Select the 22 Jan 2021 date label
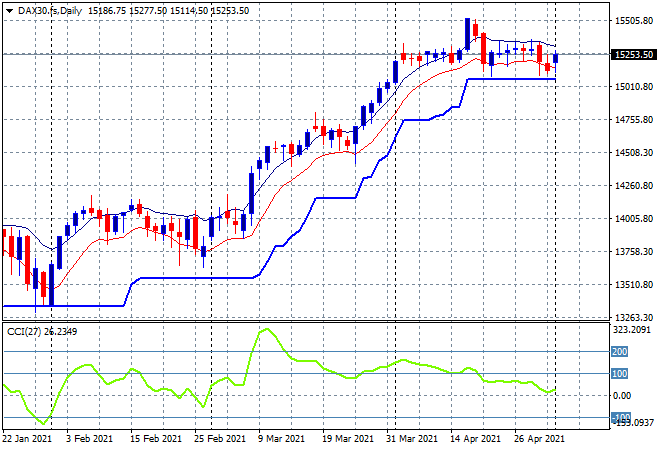The height and width of the screenshot is (450, 660). click(x=27, y=438)
